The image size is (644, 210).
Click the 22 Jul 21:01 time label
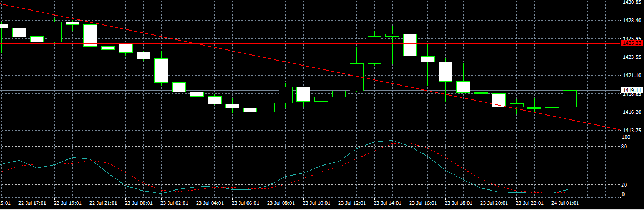(103, 203)
